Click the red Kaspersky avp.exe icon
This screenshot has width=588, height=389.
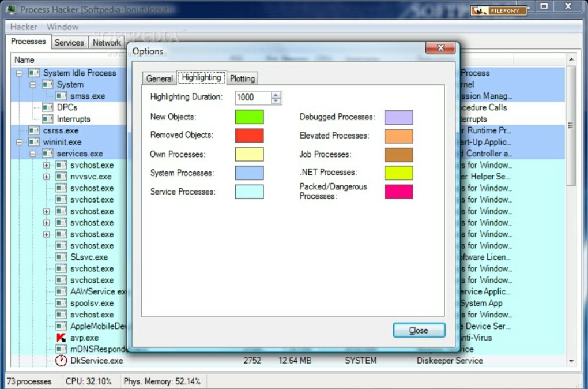(x=61, y=338)
